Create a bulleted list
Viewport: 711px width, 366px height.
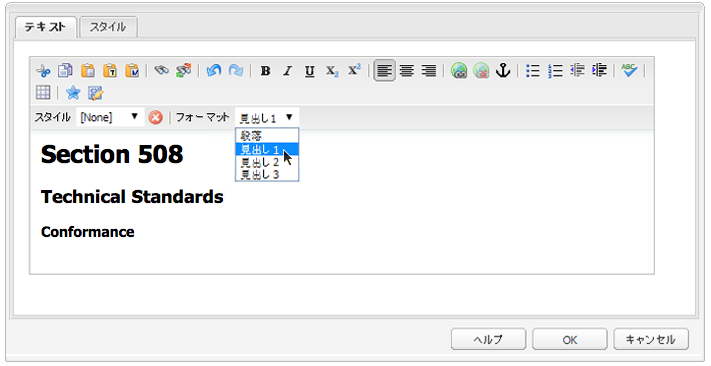(533, 71)
